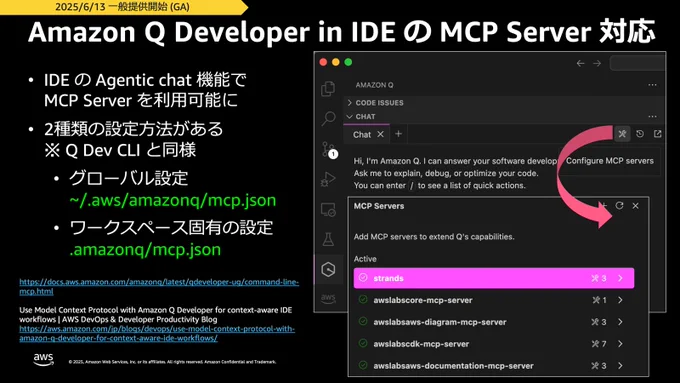Open the Testing flask icon

pyautogui.click(x=328, y=239)
